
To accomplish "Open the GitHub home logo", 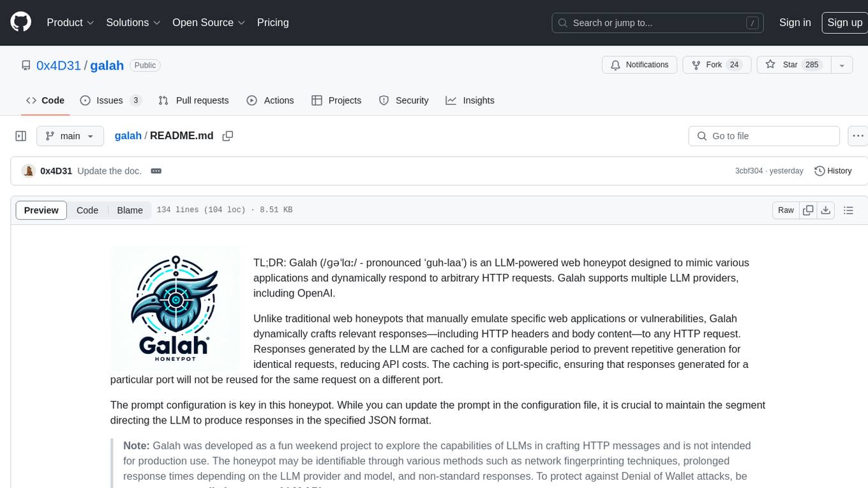I will [x=20, y=22].
